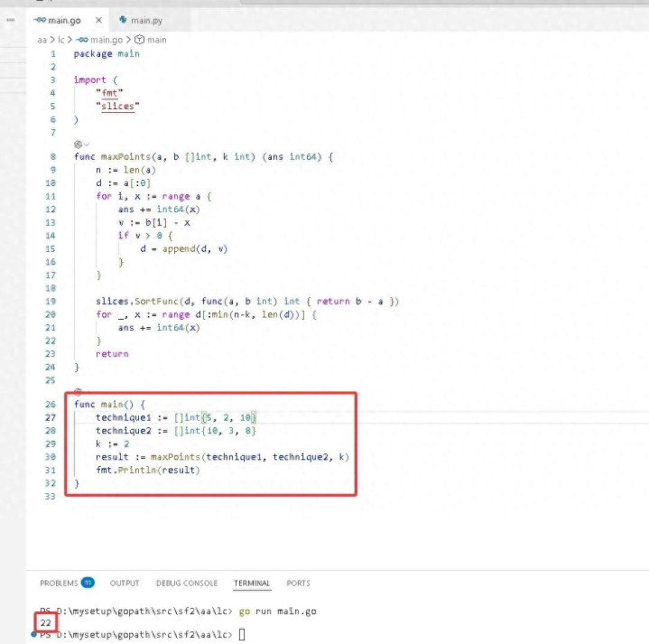
Task: Click 'slices.SortFunc' call on line 19
Action: [x=137, y=302]
